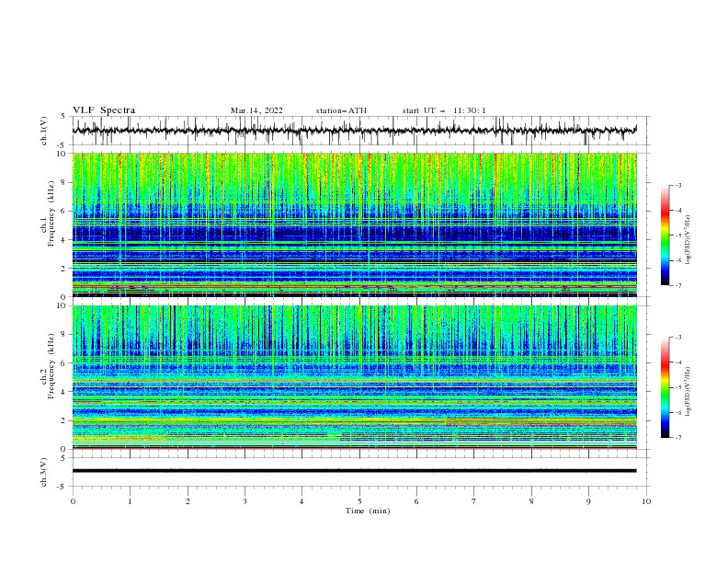This screenshot has width=728, height=563.
Task: Click time axis tick label "5"
Action: (x=359, y=501)
